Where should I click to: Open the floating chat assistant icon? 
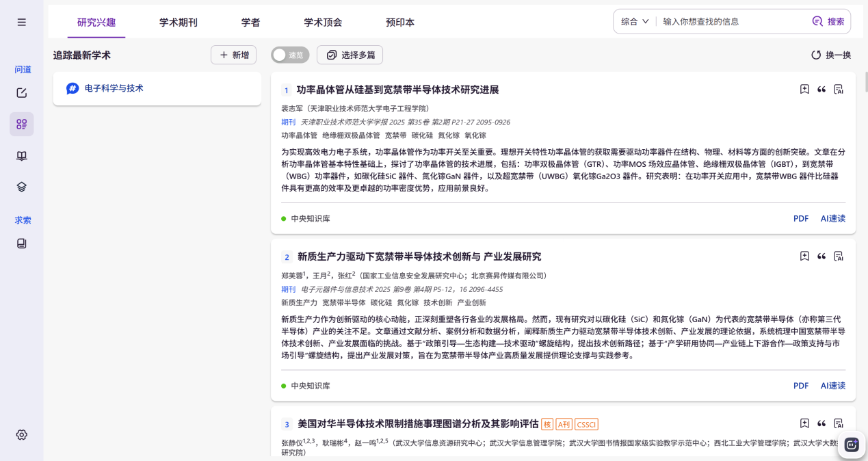[852, 445]
